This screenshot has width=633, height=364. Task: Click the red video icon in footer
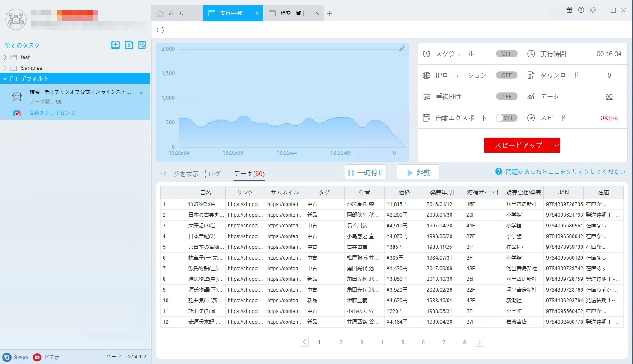point(37,357)
